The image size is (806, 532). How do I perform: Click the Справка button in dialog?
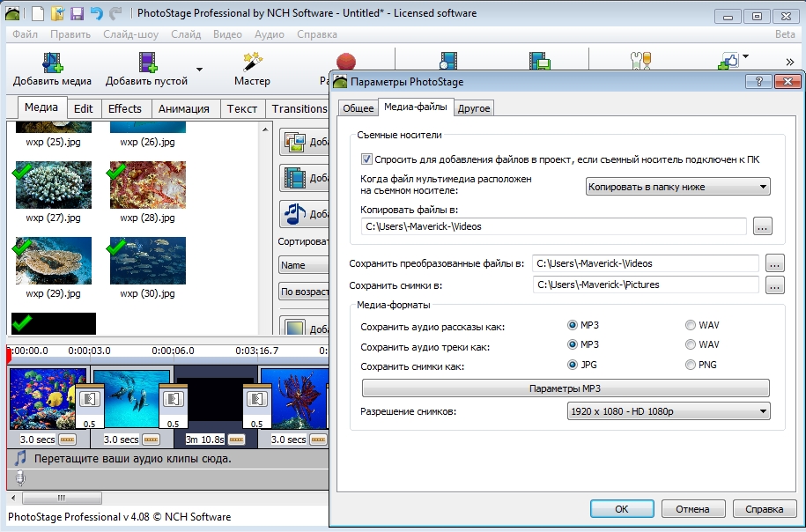coord(765,509)
